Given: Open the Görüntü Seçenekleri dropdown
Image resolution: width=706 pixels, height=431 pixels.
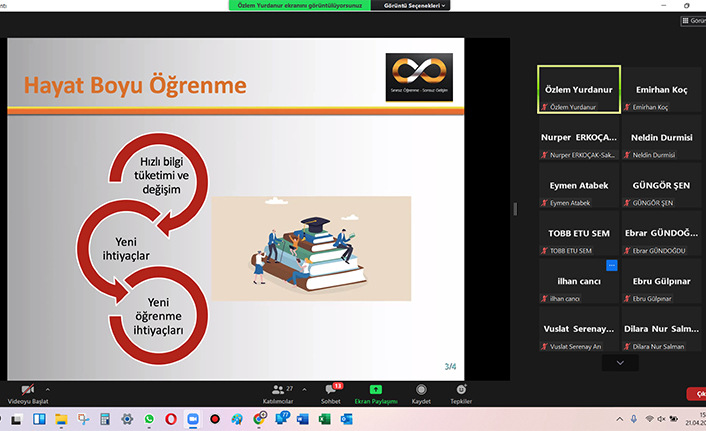Looking at the screenshot, I should 410,5.
